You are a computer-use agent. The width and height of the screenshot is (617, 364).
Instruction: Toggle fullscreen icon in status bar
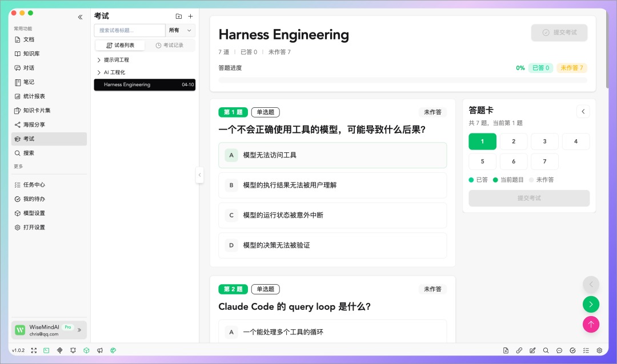34,351
